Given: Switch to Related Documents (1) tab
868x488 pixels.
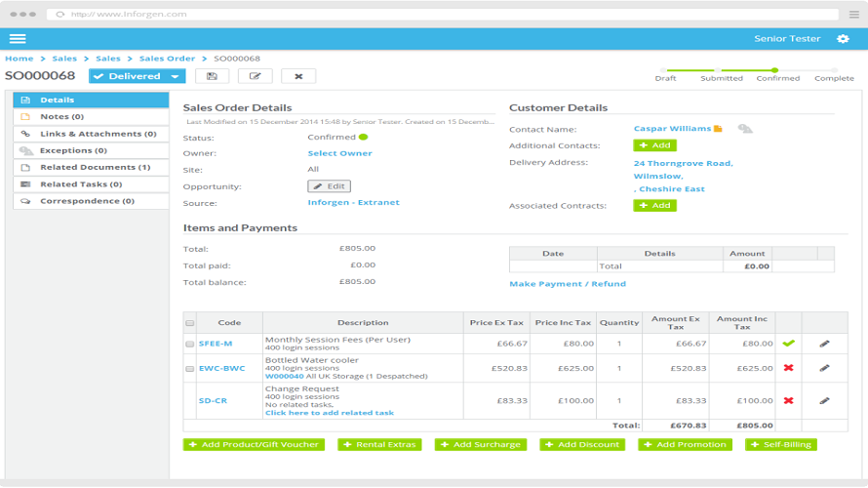Looking at the screenshot, I should 92,167.
